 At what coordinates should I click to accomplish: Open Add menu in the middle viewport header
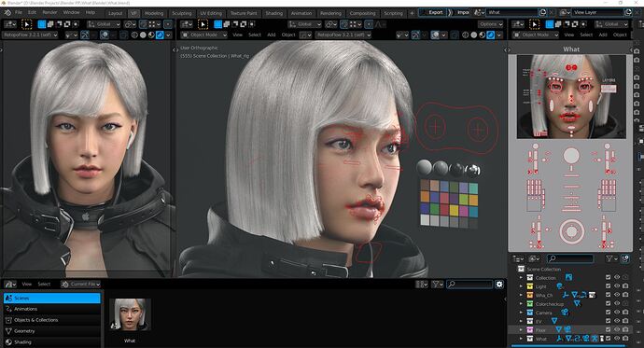click(x=272, y=35)
